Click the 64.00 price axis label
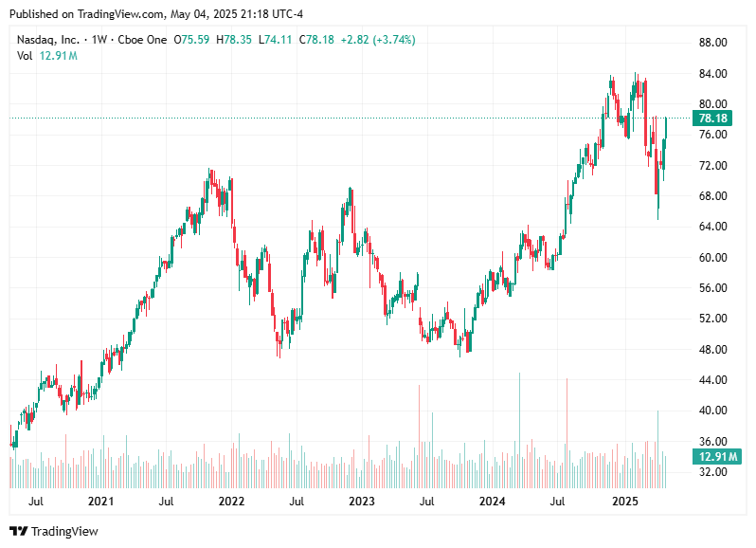The height and width of the screenshot is (548, 756). [x=712, y=227]
